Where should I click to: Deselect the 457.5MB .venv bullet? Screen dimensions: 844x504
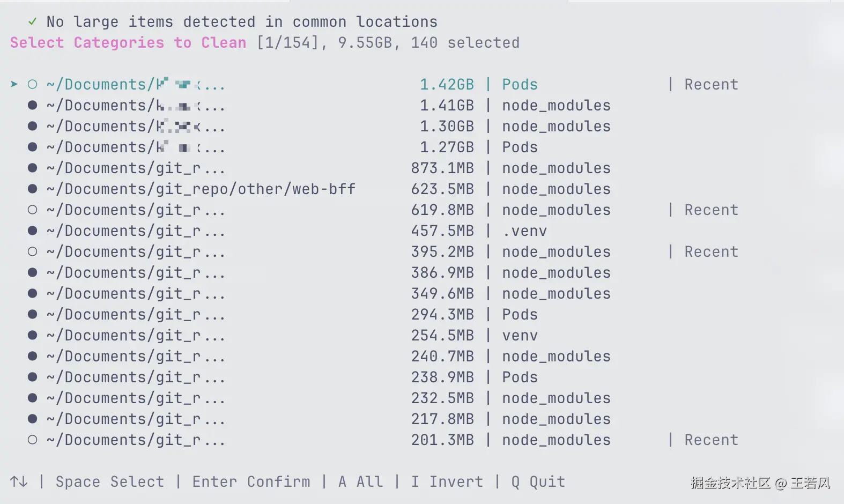(x=33, y=231)
